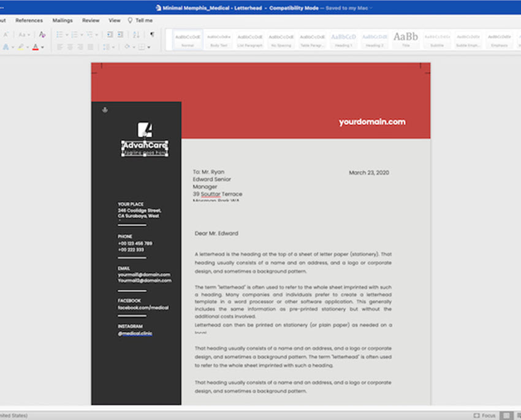Select the bulleted list icon
521x420 pixels.
point(59,35)
